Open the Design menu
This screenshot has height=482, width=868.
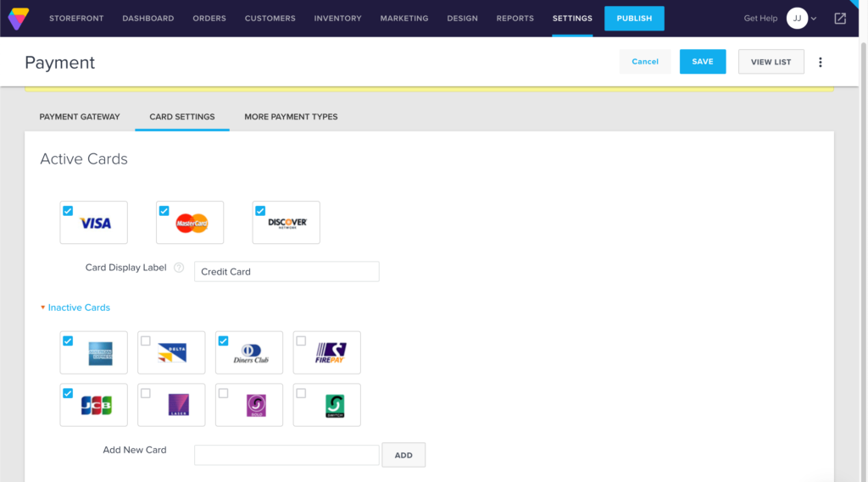point(462,19)
